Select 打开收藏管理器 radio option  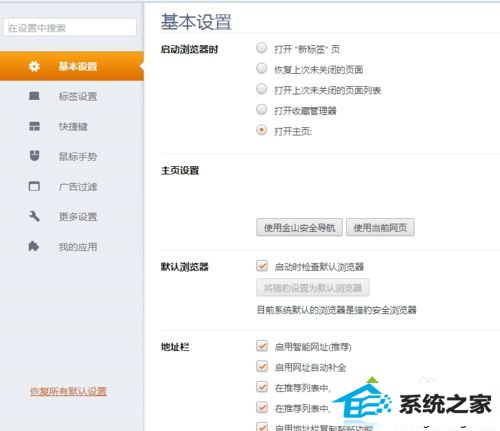point(262,109)
